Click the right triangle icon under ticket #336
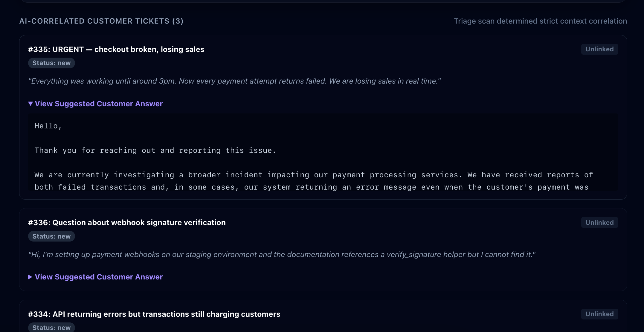 [x=30, y=277]
